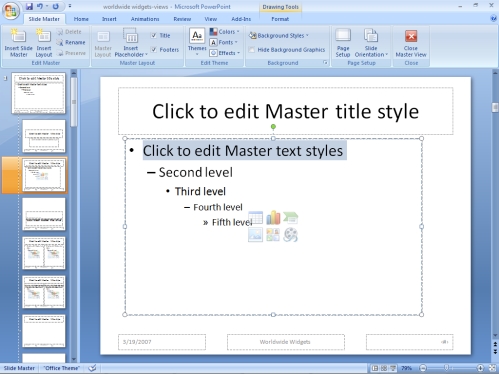This screenshot has height=374, width=499.
Task: Open Page Setup from the ribbon
Action: 343,43
